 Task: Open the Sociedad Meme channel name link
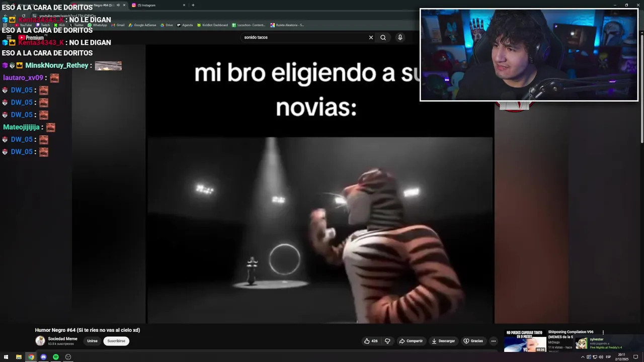point(62,339)
